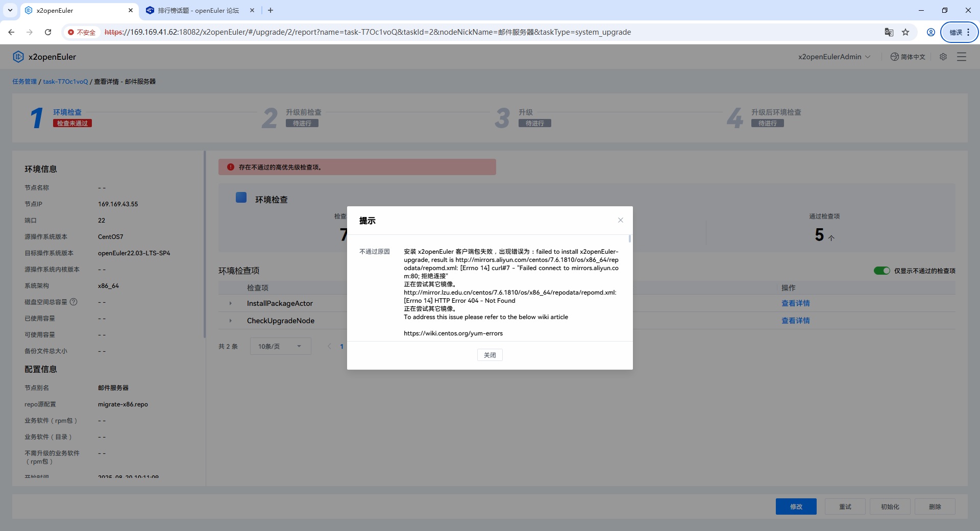The width and height of the screenshot is (980, 531).
Task: Open the hamburger menu icon
Action: 962,57
